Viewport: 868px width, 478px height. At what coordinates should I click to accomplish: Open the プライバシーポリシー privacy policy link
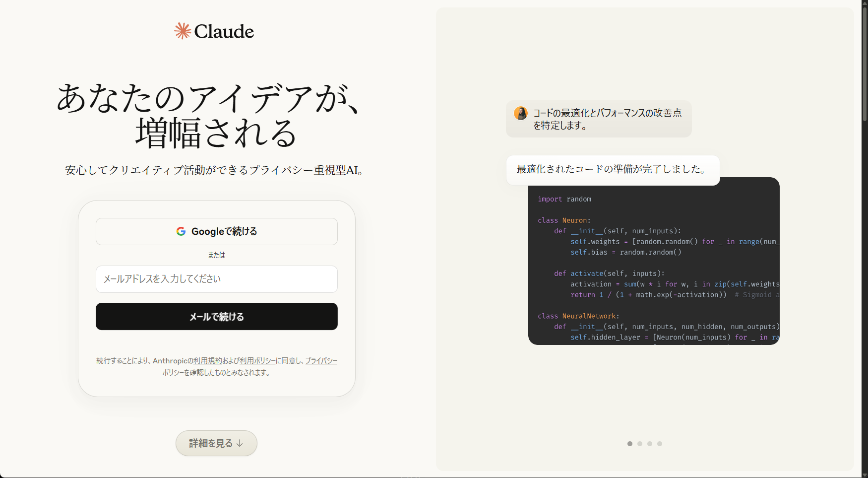[321, 361]
